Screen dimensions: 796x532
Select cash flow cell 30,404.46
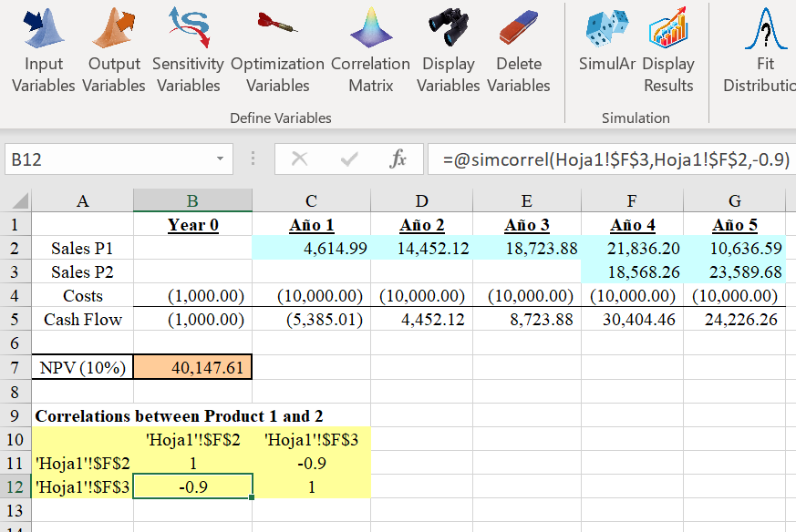[x=632, y=320]
